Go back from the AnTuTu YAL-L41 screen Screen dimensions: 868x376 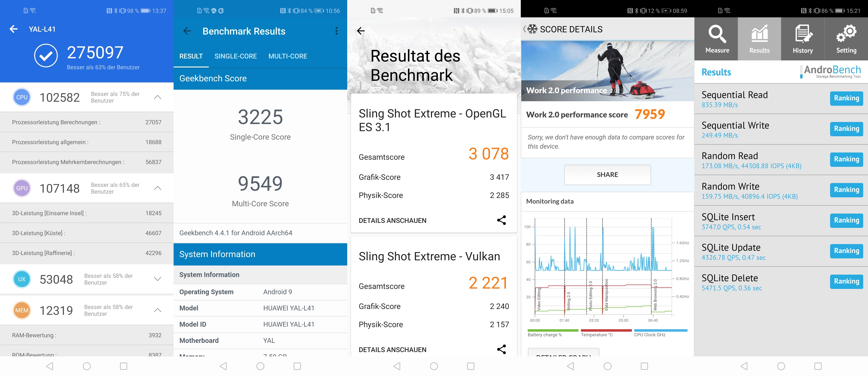(14, 29)
